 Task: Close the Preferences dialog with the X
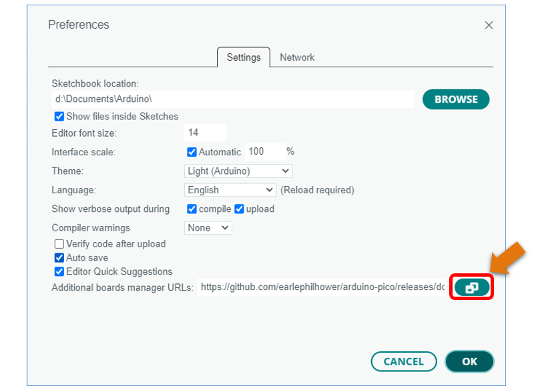(489, 25)
